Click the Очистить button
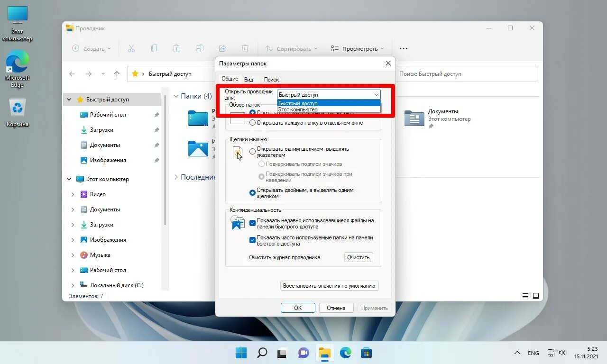 coord(358,257)
